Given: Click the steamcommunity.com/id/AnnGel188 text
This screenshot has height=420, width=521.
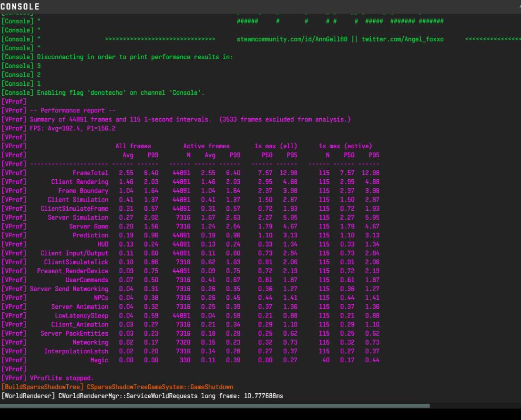Looking at the screenshot, I should tap(292, 39).
